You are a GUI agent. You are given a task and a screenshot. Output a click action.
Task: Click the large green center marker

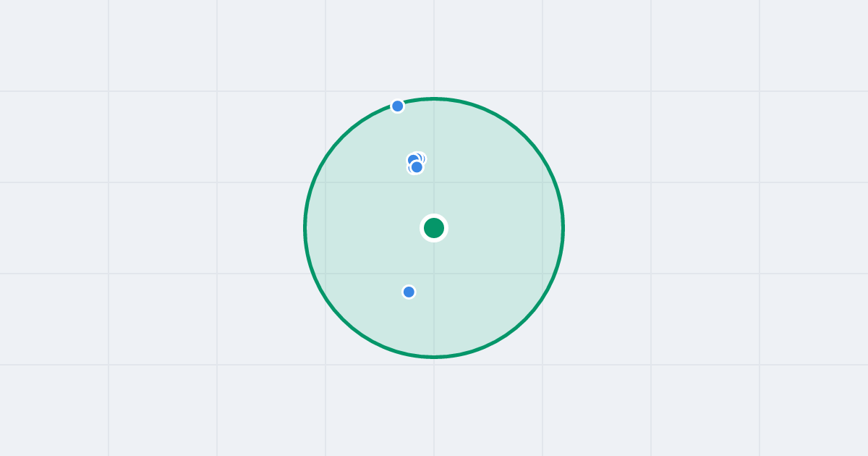coord(434,228)
